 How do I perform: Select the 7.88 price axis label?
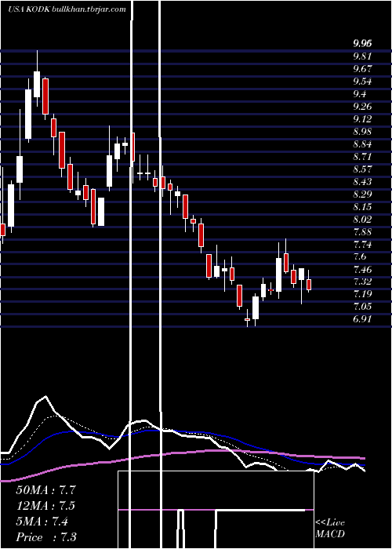[362, 232]
